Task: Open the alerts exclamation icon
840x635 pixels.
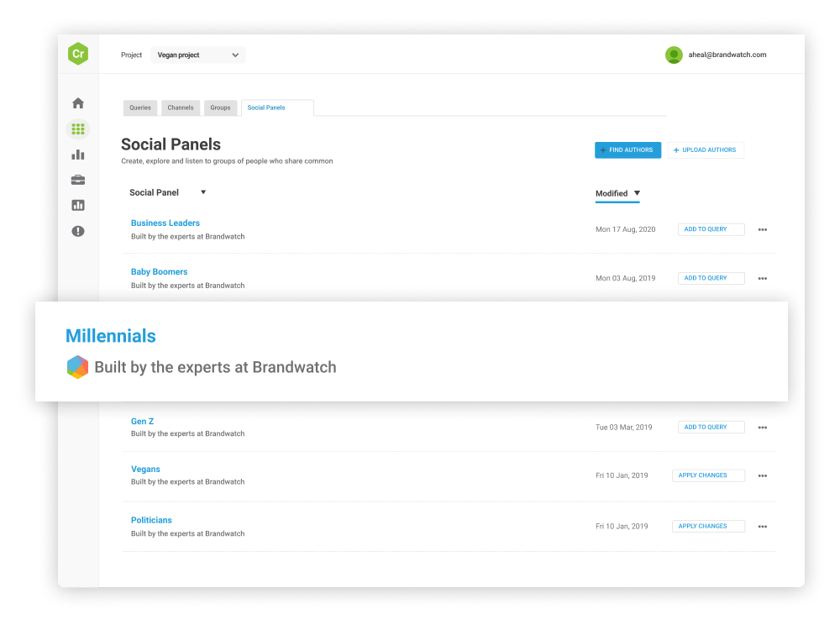Action: click(x=78, y=231)
